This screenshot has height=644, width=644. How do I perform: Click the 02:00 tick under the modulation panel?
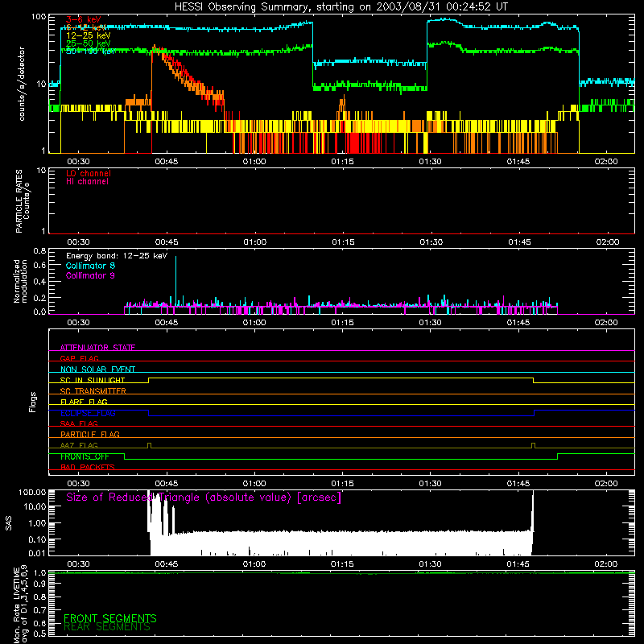tap(606, 323)
